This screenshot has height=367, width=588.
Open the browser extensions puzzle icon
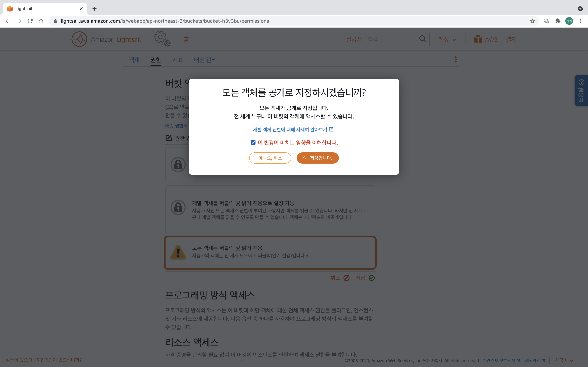pyautogui.click(x=558, y=21)
